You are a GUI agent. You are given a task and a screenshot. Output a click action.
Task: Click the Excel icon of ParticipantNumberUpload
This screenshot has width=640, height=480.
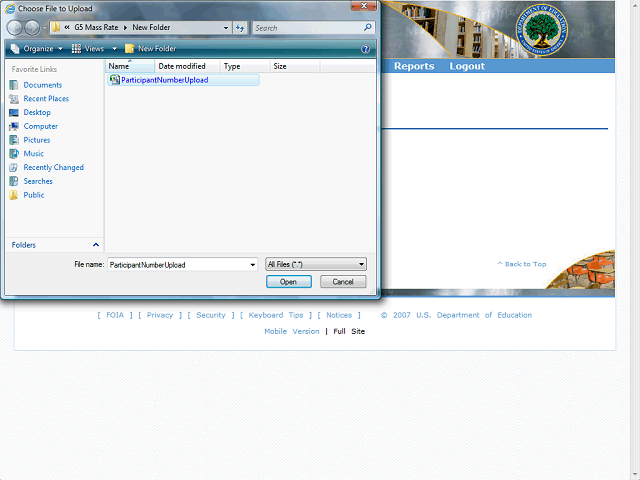(x=115, y=80)
